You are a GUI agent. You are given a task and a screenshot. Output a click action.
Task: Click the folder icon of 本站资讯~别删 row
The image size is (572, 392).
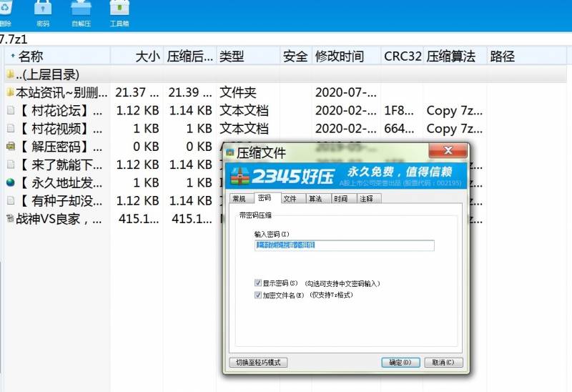11,92
